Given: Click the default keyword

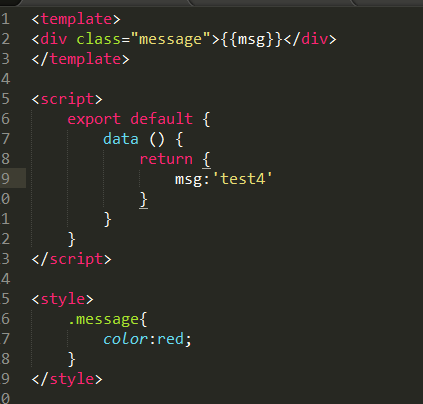Looking at the screenshot, I should [x=162, y=119].
